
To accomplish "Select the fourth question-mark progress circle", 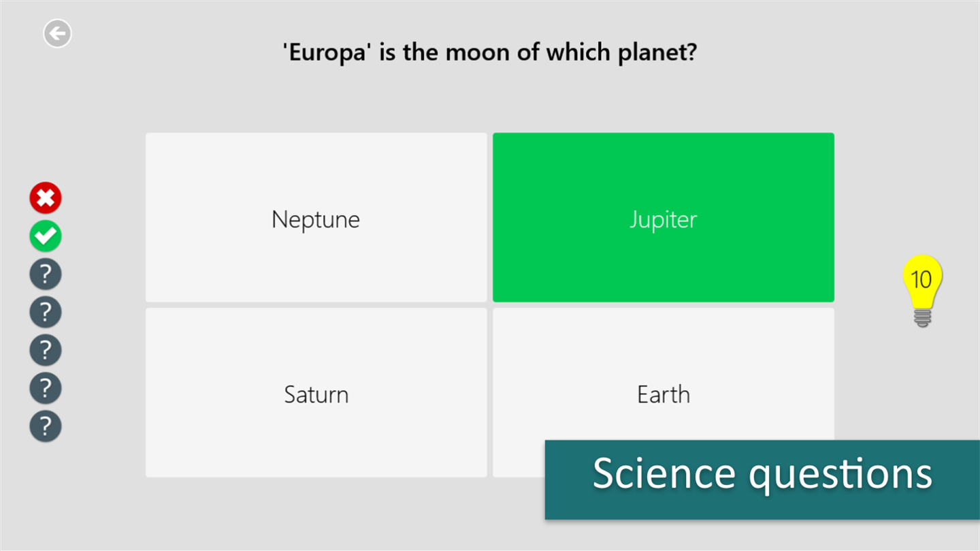I will click(46, 388).
